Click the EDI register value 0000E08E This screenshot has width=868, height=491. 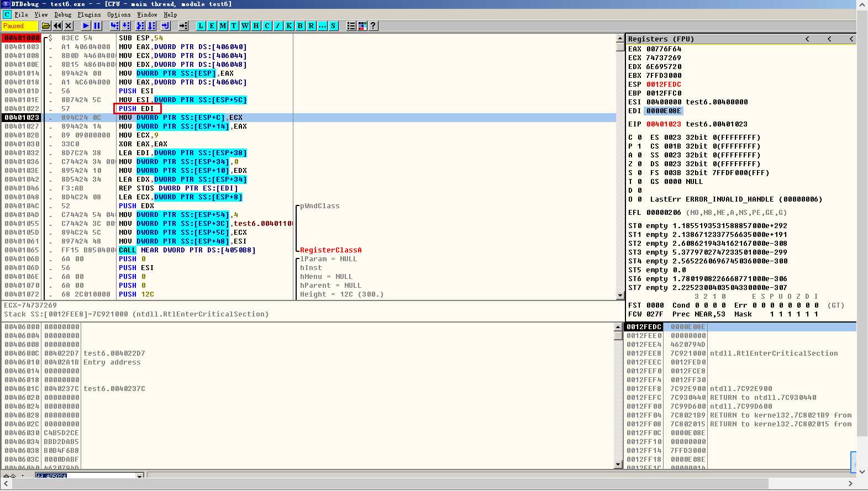664,111
